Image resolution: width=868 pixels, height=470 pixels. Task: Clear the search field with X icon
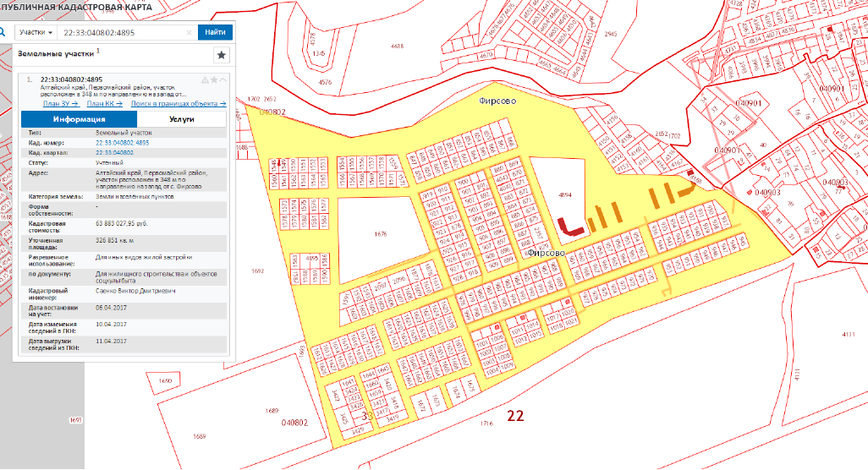point(189,32)
